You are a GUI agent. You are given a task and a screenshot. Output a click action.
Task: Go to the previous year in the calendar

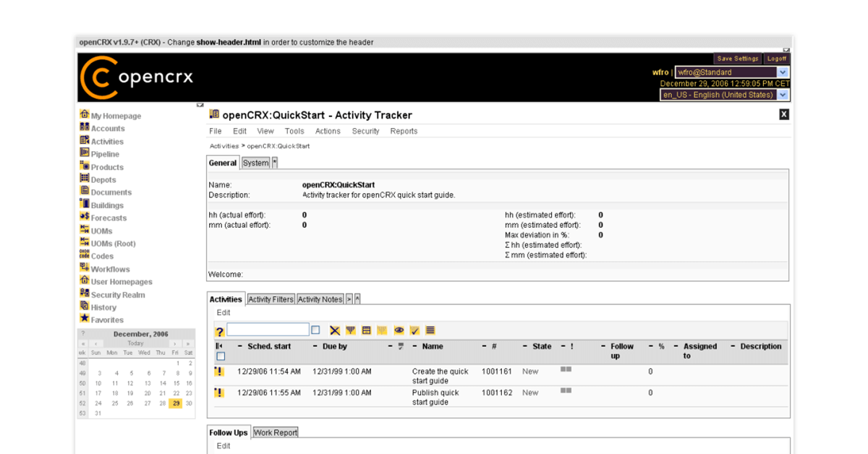(x=83, y=343)
